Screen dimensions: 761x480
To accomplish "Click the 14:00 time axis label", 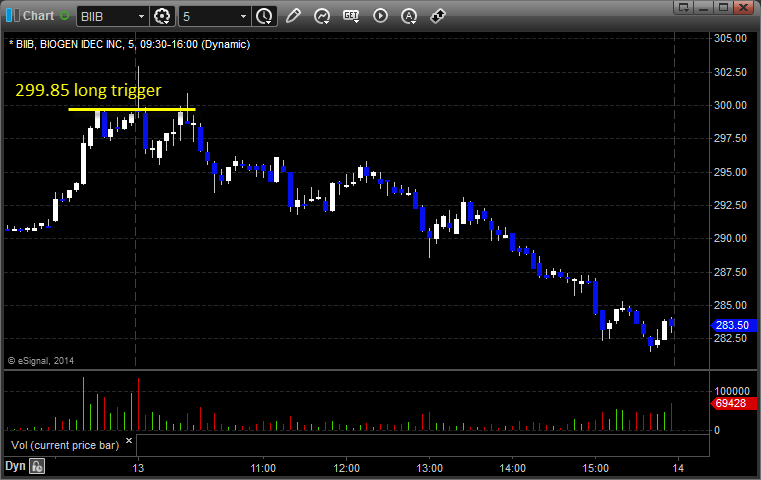I will pyautogui.click(x=513, y=468).
